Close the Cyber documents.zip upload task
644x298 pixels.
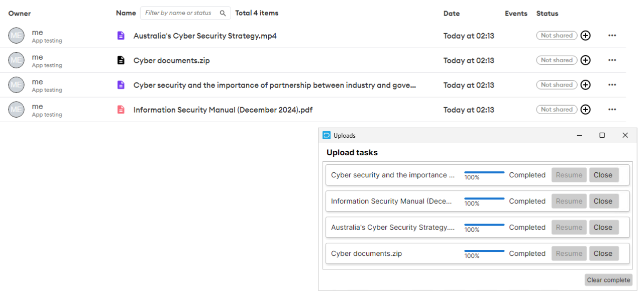pos(604,253)
